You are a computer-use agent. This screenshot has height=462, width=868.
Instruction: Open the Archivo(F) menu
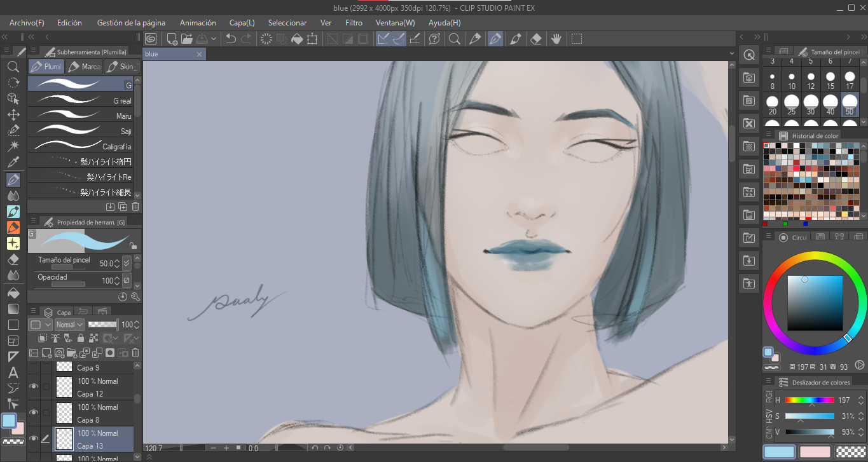pos(27,23)
